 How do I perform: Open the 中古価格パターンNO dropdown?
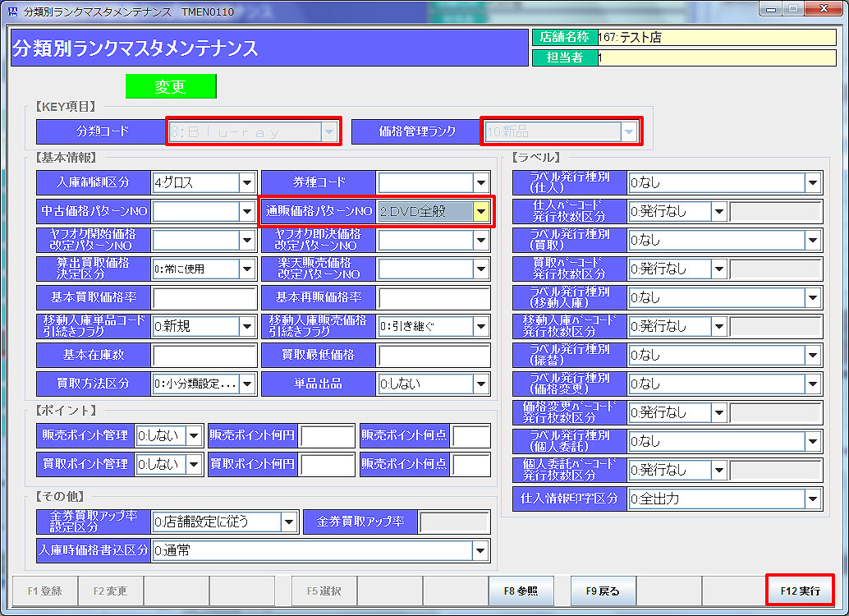pyautogui.click(x=247, y=211)
